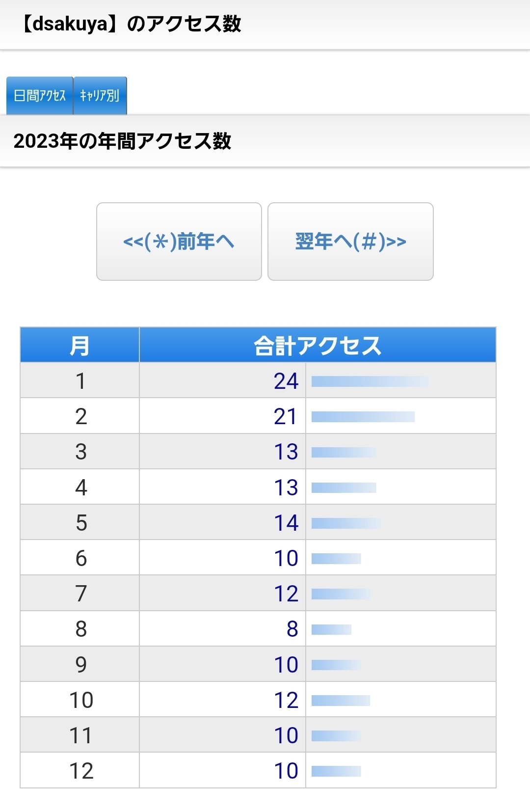Open February access count 21 link
530x812 pixels.
click(x=286, y=417)
